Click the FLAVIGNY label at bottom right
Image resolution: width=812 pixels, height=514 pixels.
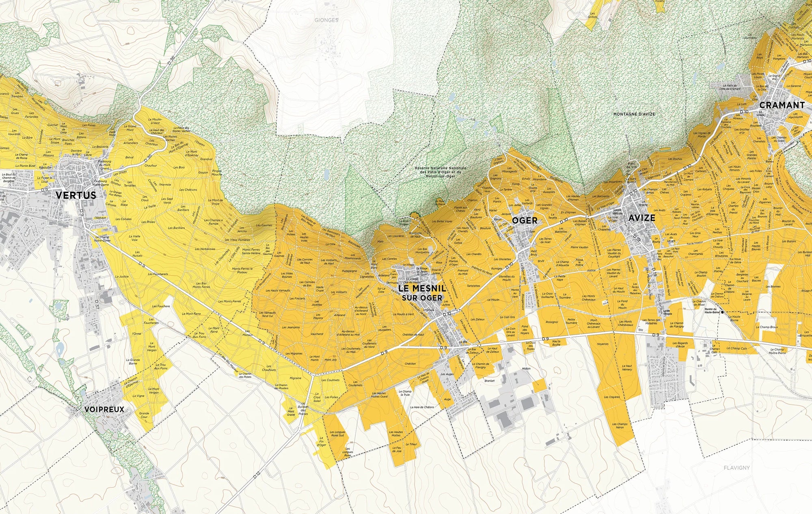point(736,468)
